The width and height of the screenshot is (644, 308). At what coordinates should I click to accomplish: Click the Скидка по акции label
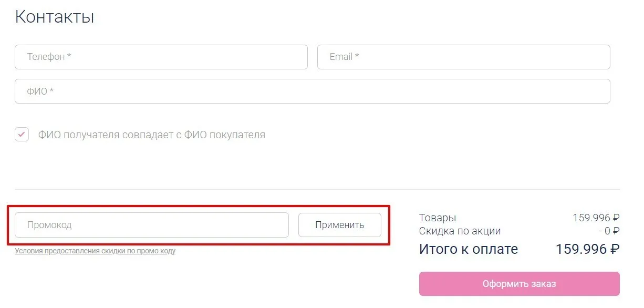460,231
